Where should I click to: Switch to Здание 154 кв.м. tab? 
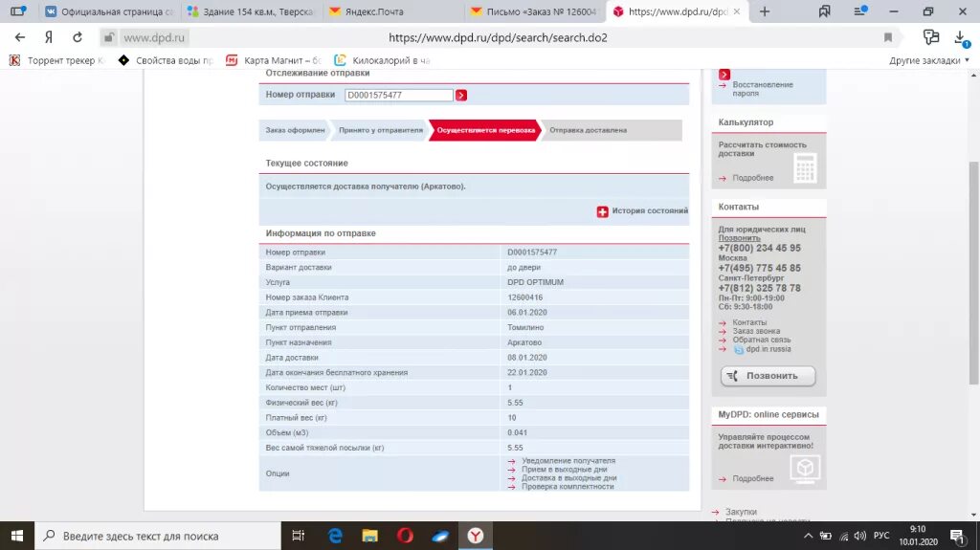(x=252, y=11)
